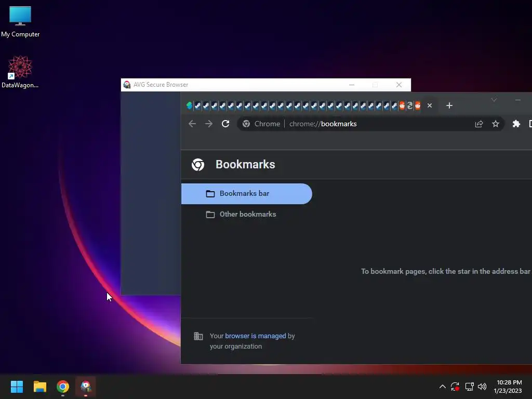Switch to AVG Secure Browser on the taskbar
532x399 pixels.
click(x=86, y=387)
